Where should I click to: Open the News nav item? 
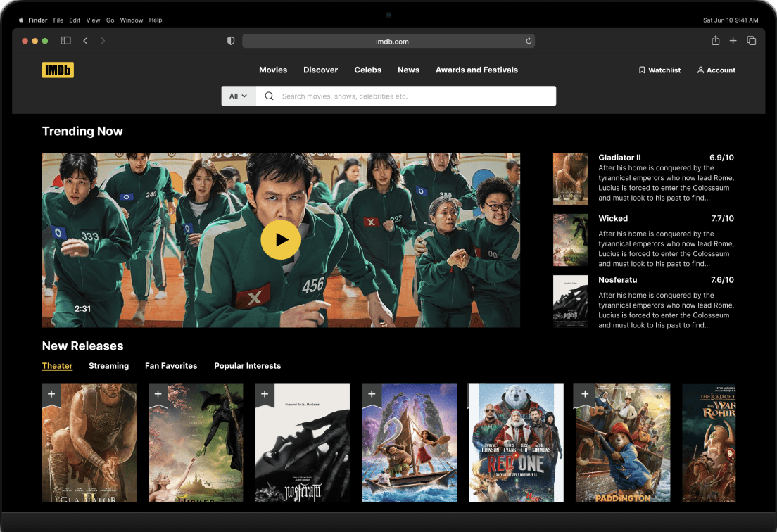click(x=408, y=70)
